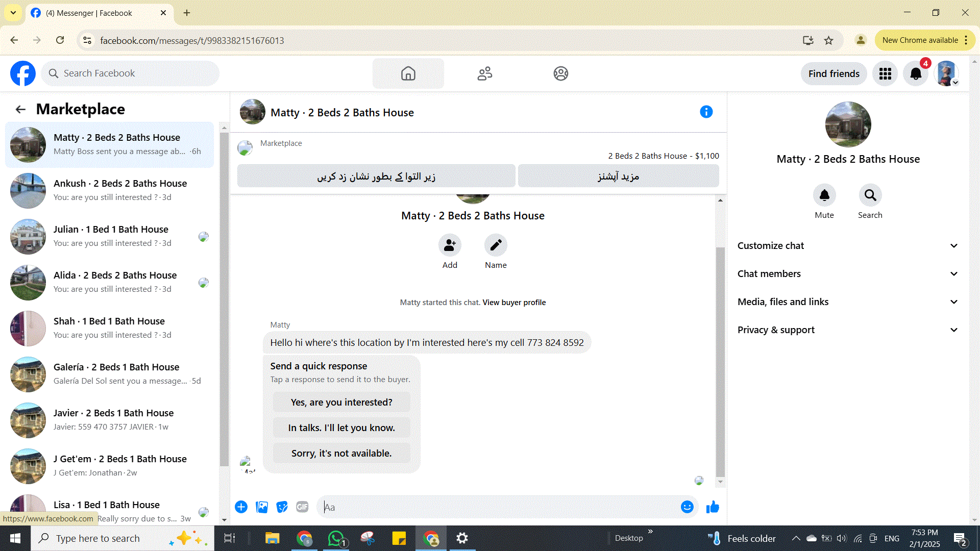
Task: Expand Privacy & support section
Action: click(x=847, y=330)
